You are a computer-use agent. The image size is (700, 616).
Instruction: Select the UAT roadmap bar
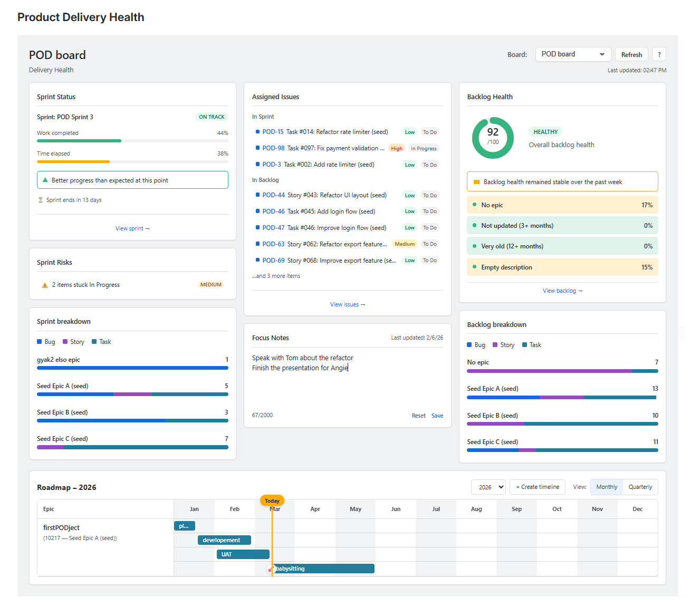tap(243, 554)
